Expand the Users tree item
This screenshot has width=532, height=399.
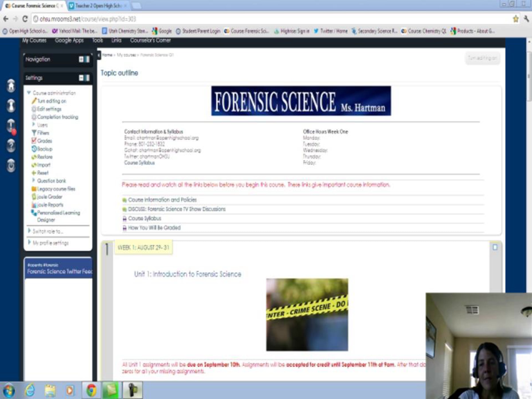coord(34,124)
